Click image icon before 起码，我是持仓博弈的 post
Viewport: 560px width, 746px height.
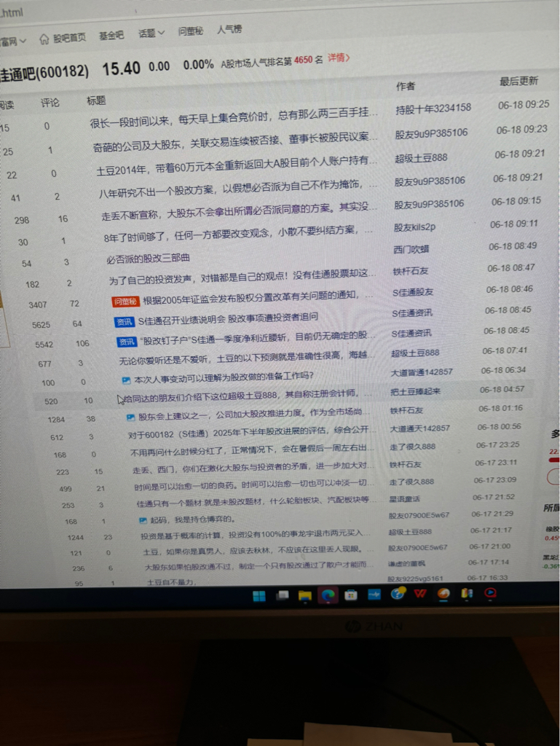[x=143, y=520]
